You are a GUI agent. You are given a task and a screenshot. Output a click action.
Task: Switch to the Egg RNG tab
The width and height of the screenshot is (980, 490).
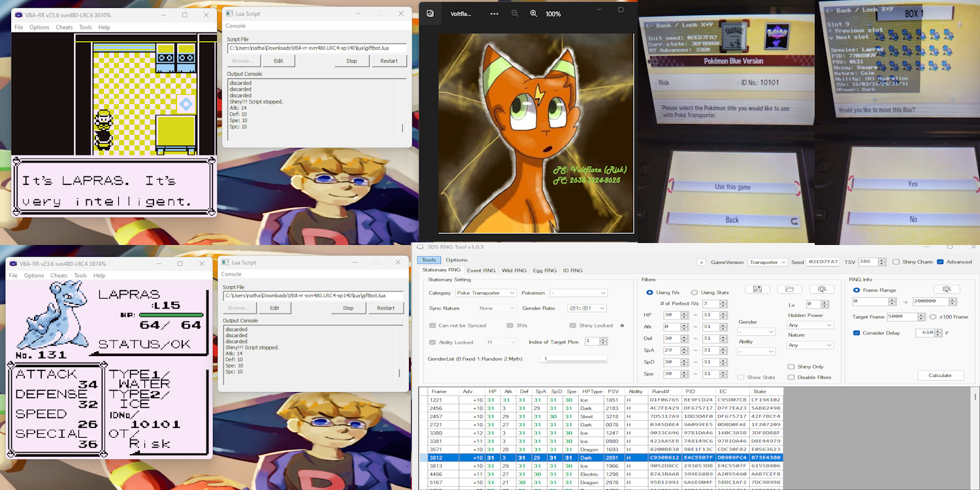click(545, 270)
